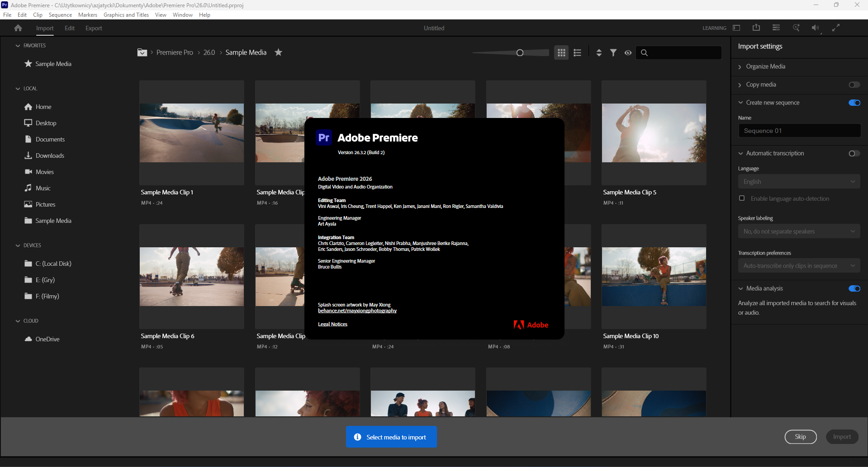868x467 pixels.
Task: Open the File menu
Action: (x=7, y=15)
